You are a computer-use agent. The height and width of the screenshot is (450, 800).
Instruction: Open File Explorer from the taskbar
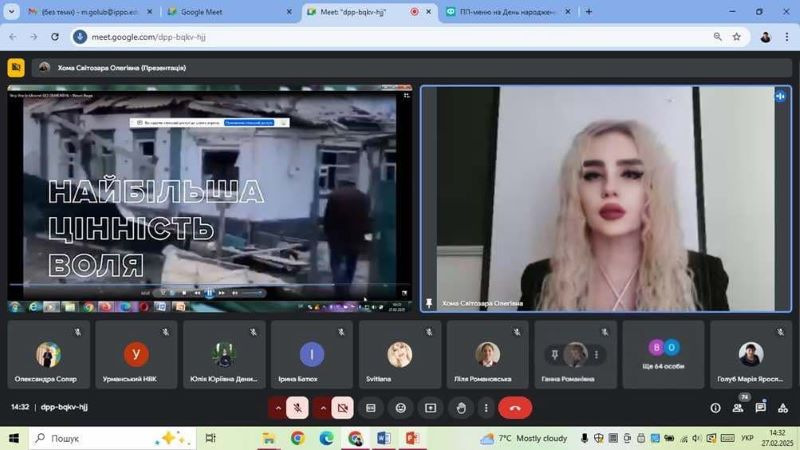click(268, 438)
